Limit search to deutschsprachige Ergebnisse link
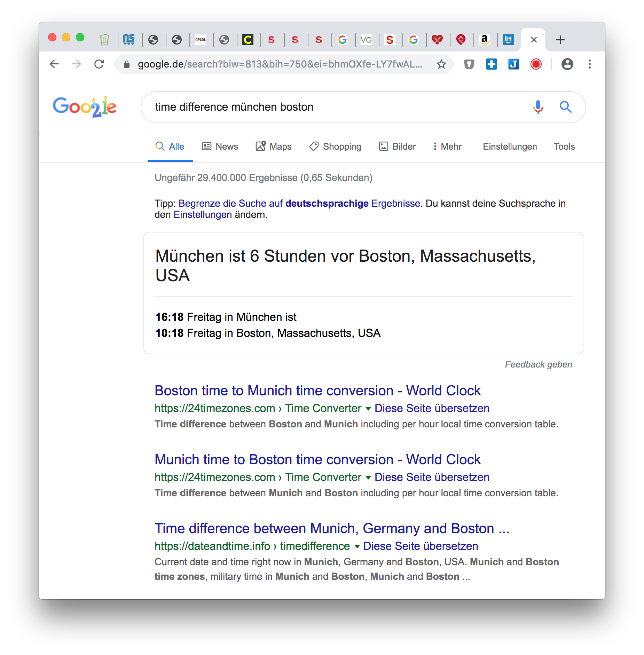 [x=300, y=203]
